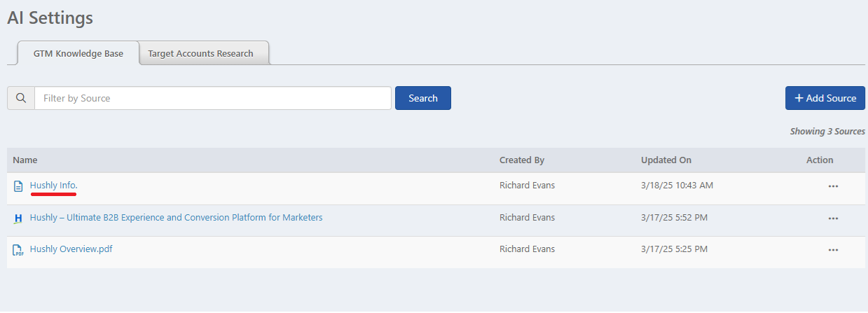This screenshot has height=313, width=868.
Task: Select Richard Evans in the Ultimate B2B row
Action: click(x=527, y=218)
